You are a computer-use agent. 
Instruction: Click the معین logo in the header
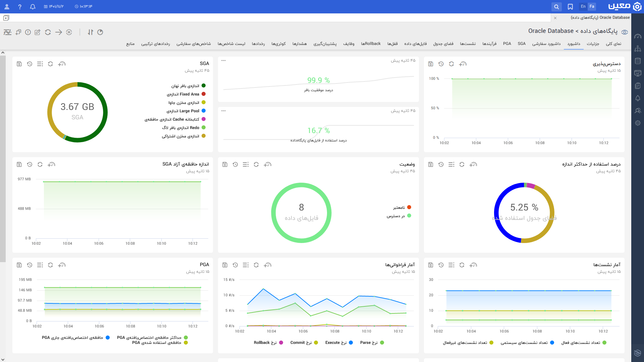[x=625, y=6]
